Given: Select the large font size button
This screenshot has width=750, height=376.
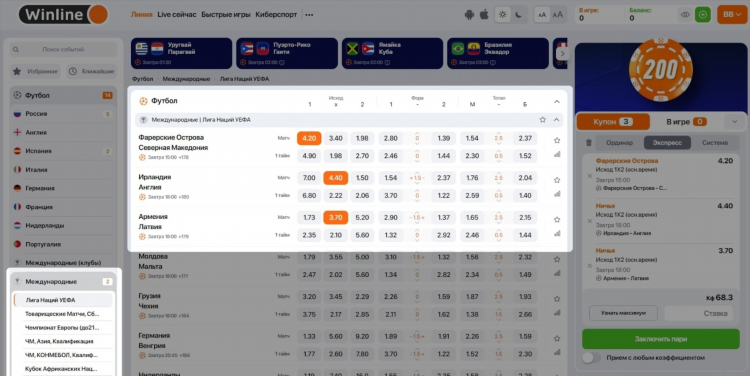Looking at the screenshot, I should pos(558,15).
